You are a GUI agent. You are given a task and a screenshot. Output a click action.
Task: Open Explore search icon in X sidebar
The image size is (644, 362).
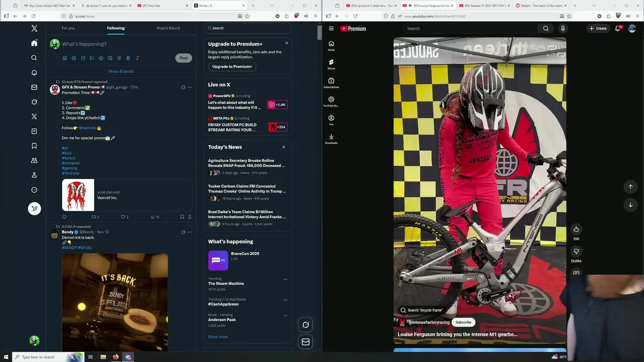pyautogui.click(x=34, y=58)
